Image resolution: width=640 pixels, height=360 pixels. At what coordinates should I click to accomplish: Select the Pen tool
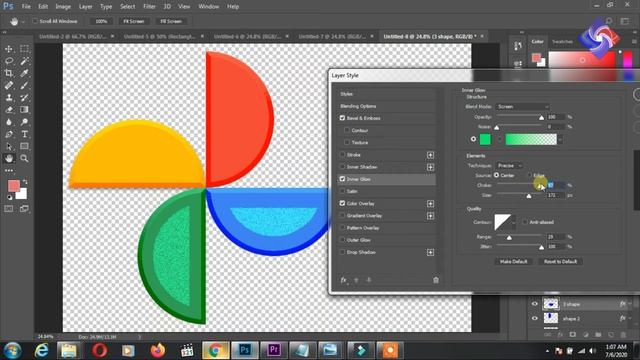tap(9, 134)
